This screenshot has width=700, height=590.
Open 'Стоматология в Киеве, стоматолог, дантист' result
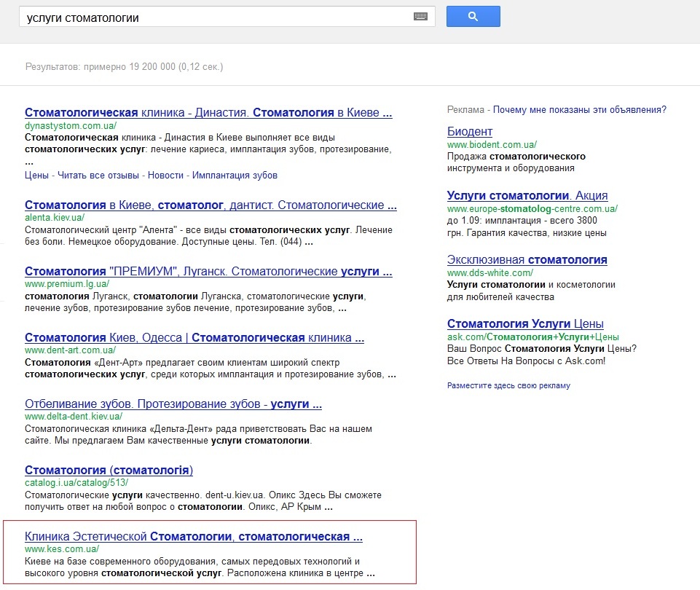tap(211, 205)
